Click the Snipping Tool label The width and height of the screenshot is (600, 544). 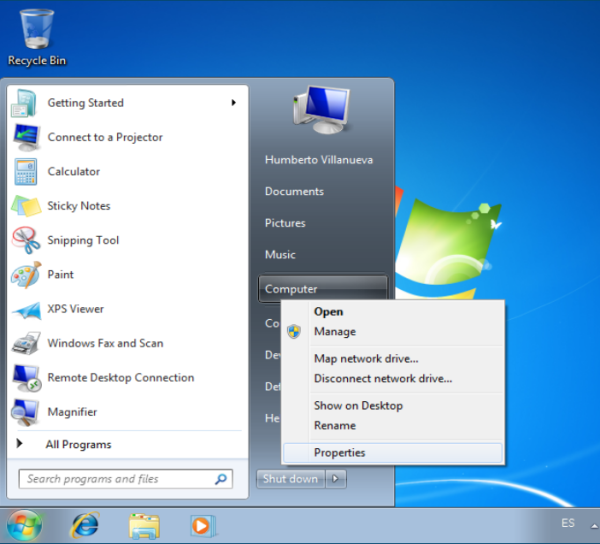83,240
